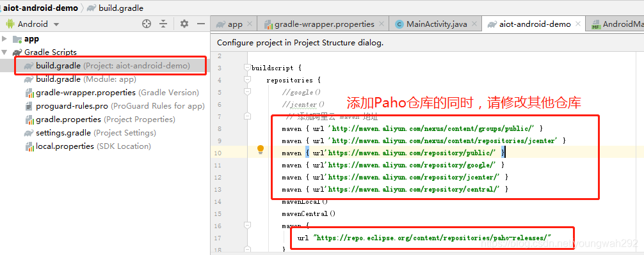Click the mavenLocal() line of code
Screen dimensions: 644x255
(x=305, y=202)
